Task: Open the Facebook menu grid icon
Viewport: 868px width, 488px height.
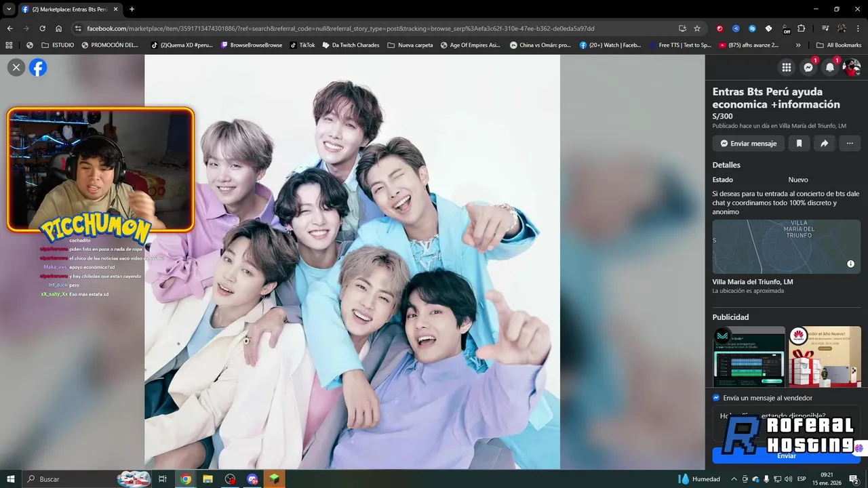Action: (x=787, y=67)
